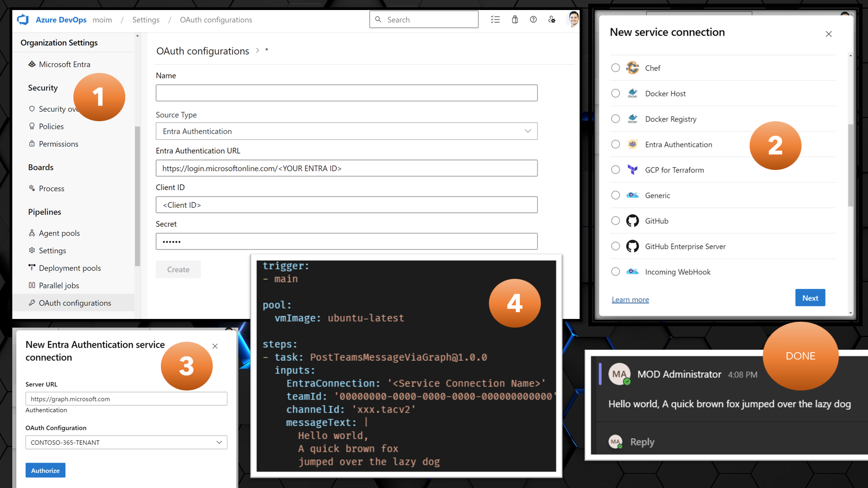The image size is (868, 488).
Task: Click the Chef logo icon
Action: (632, 68)
